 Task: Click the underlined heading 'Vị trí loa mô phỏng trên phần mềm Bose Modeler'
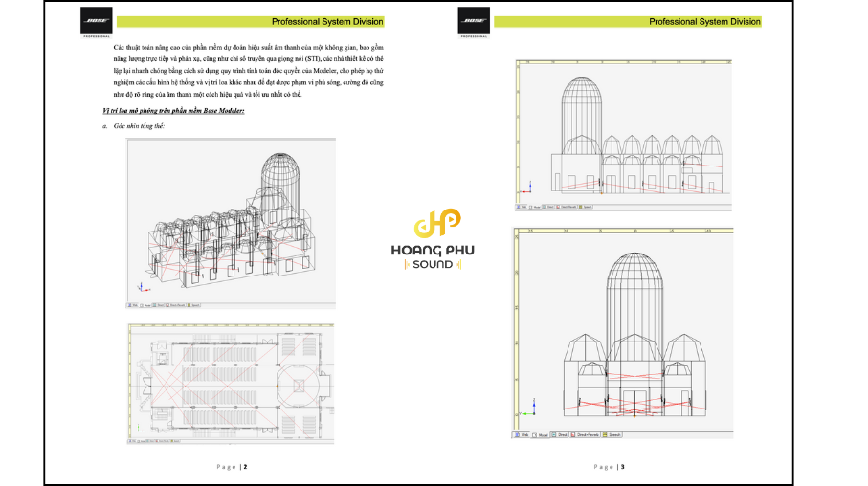173,111
